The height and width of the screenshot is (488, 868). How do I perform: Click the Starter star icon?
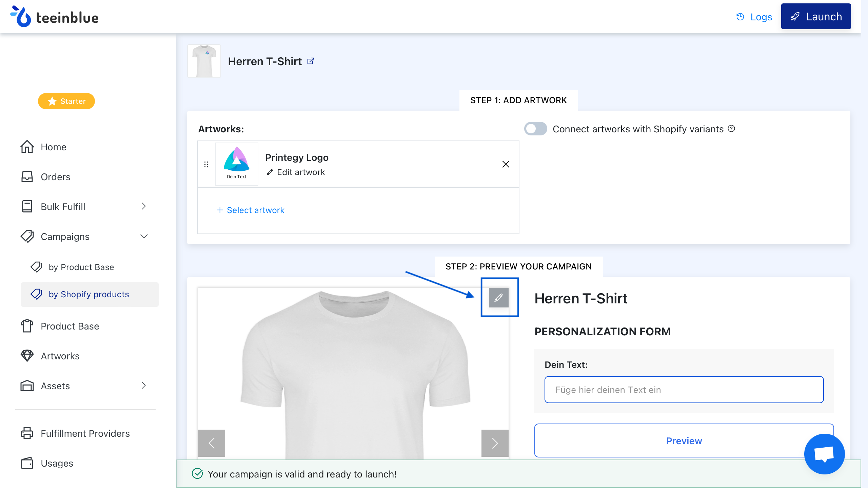(52, 101)
